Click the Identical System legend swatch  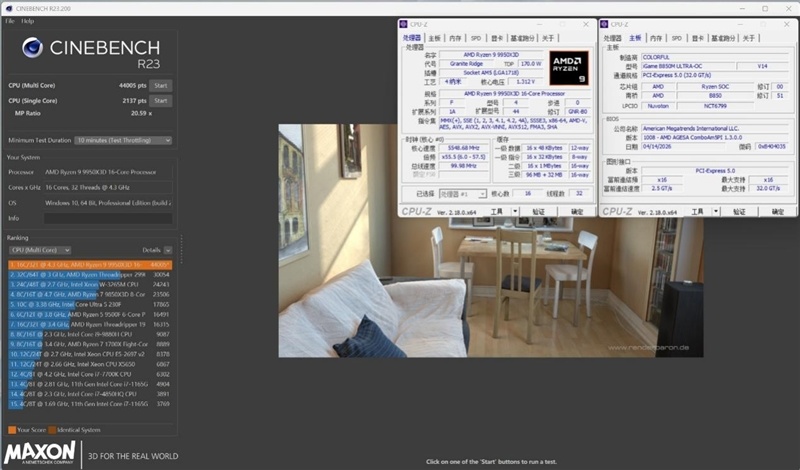tap(52, 430)
